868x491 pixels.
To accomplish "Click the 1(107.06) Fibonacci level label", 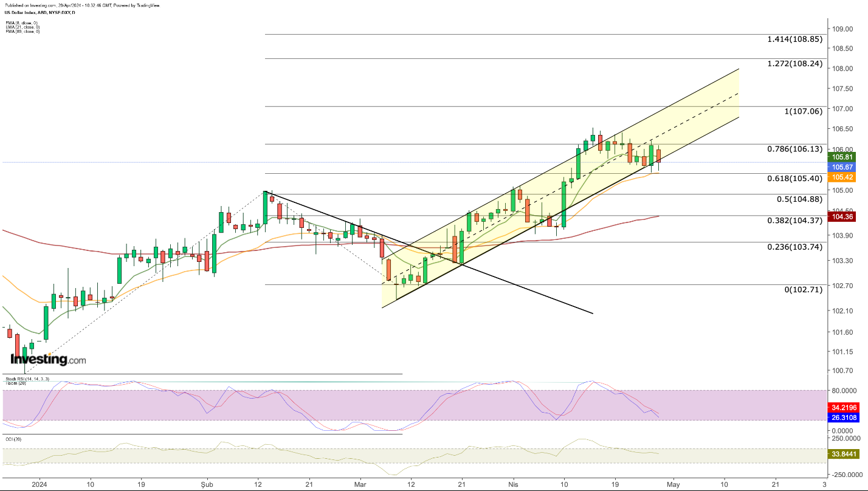I will tap(802, 111).
